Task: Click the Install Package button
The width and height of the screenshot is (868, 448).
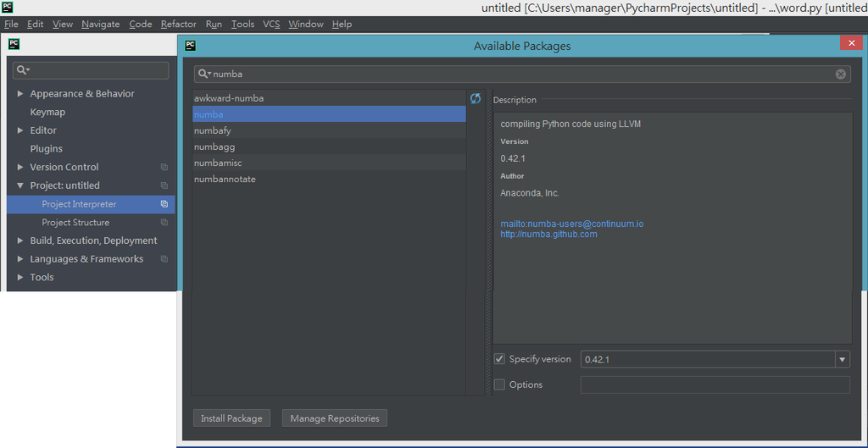Action: coord(231,418)
